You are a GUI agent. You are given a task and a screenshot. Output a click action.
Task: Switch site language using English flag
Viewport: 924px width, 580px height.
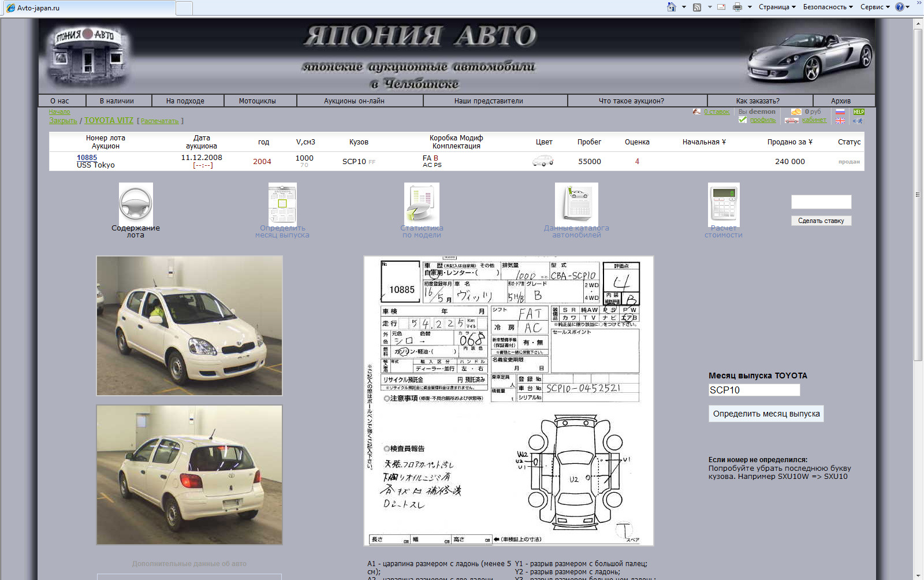[x=840, y=120]
